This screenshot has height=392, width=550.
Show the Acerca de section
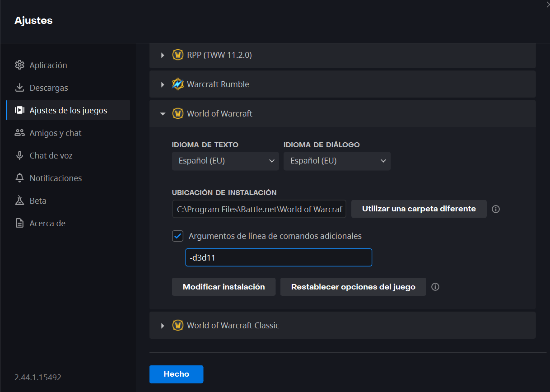(x=68, y=223)
